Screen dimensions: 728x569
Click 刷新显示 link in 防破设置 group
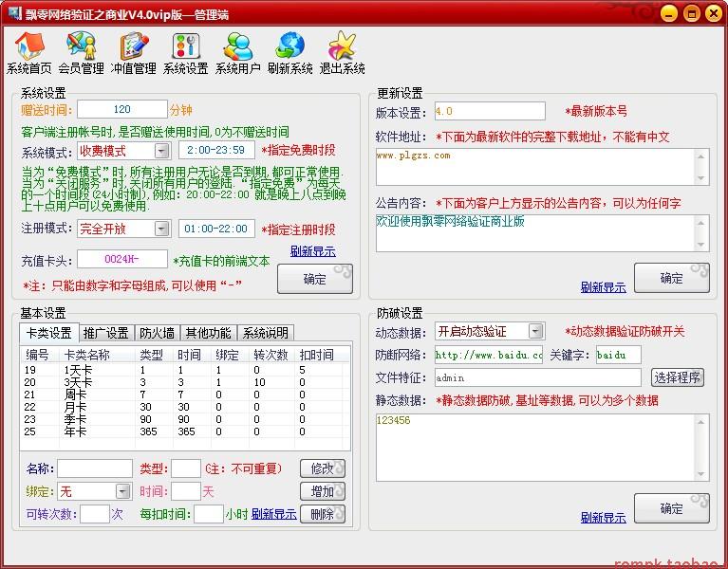pyautogui.click(x=603, y=518)
